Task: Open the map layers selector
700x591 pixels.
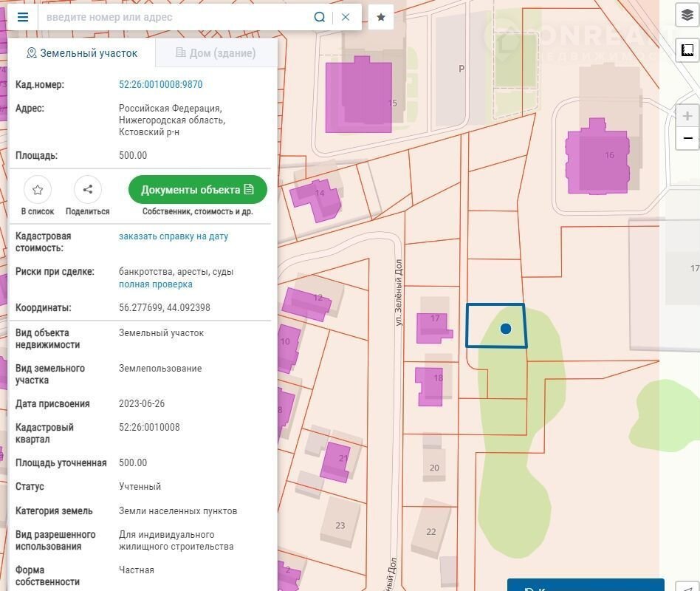Action: pyautogui.click(x=687, y=16)
